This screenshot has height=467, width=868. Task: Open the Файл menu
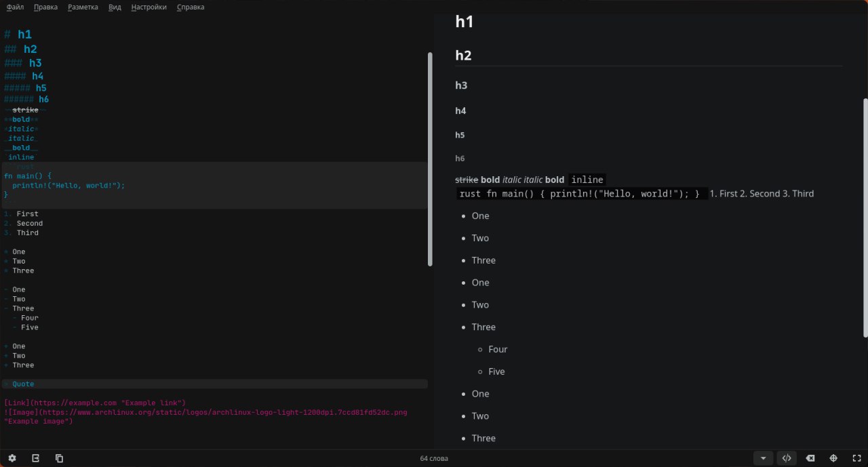tap(16, 7)
